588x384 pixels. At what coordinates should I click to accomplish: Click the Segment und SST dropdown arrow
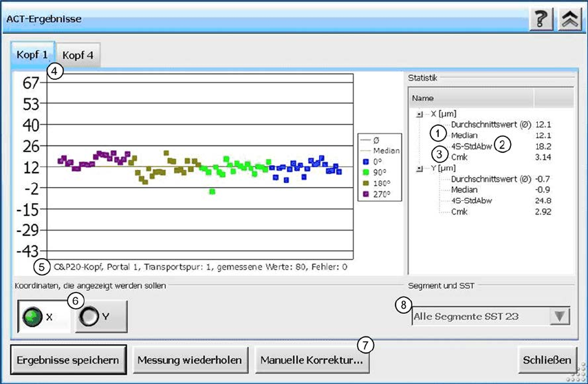[x=560, y=317]
